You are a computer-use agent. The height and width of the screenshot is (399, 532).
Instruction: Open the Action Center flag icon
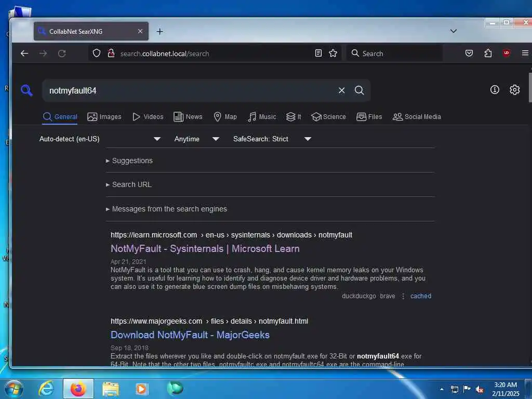click(x=467, y=389)
